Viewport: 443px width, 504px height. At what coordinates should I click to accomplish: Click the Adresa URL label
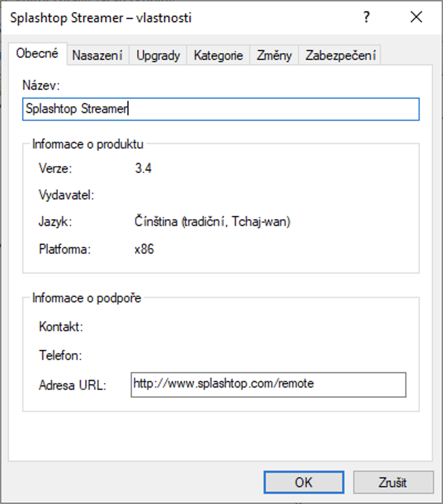pos(73,385)
